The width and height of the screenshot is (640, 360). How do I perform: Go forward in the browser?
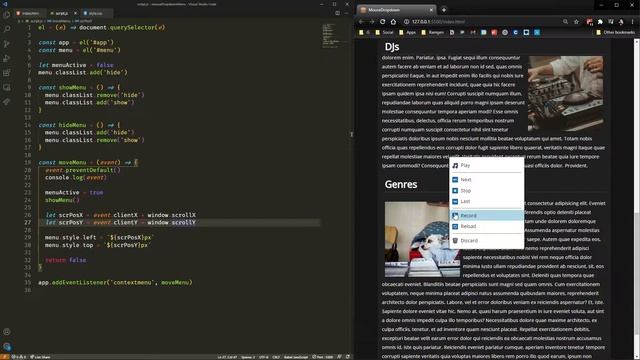372,22
